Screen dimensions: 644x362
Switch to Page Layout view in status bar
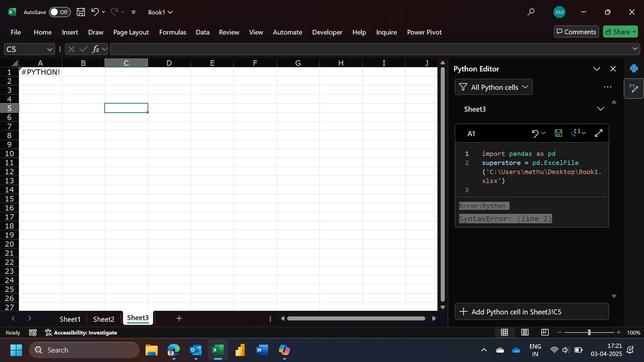click(x=525, y=333)
